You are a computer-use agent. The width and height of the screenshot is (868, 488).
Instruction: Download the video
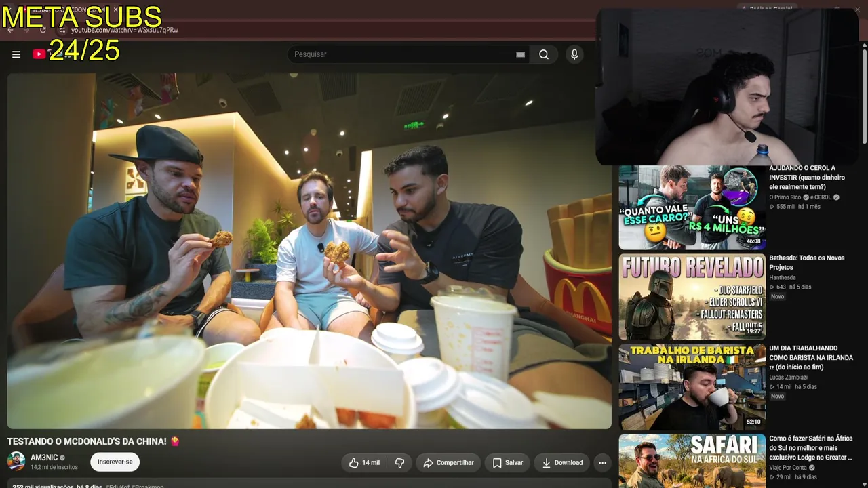click(x=562, y=463)
